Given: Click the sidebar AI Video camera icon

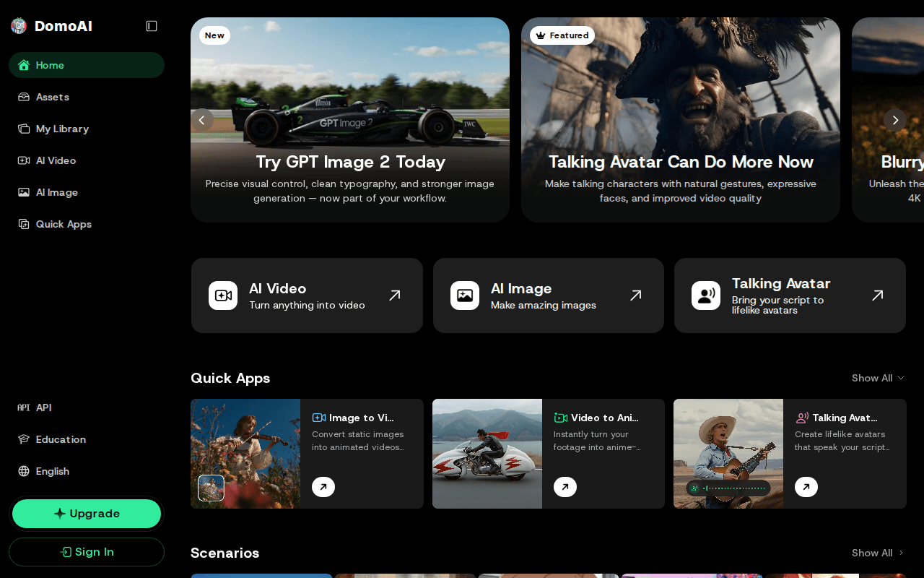Looking at the screenshot, I should pyautogui.click(x=24, y=160).
